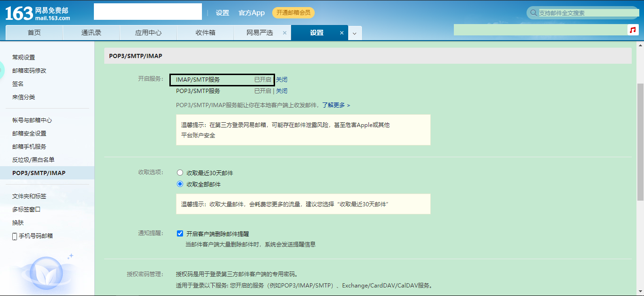Toggle the 开启客户端删除邮件提醒 checkbox

[x=180, y=233]
